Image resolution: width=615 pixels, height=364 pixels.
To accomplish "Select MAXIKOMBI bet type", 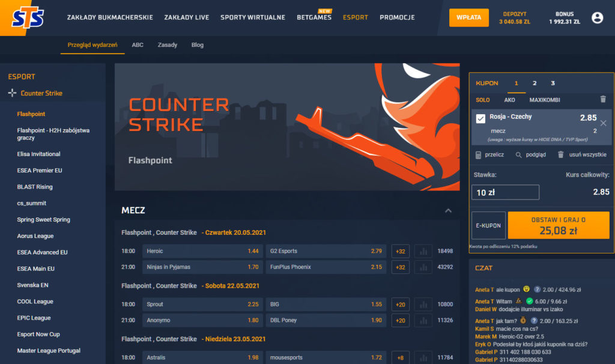I will click(x=545, y=100).
